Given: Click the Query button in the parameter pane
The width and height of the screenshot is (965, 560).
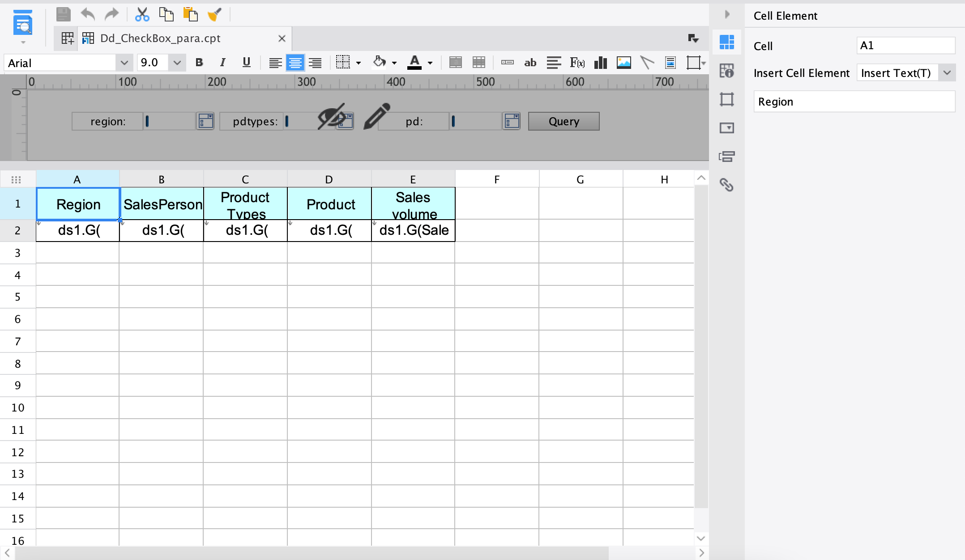Looking at the screenshot, I should pyautogui.click(x=564, y=121).
